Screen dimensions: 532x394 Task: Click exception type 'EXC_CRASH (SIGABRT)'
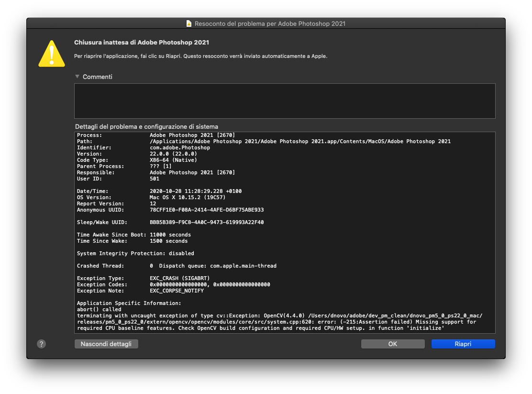tap(180, 278)
